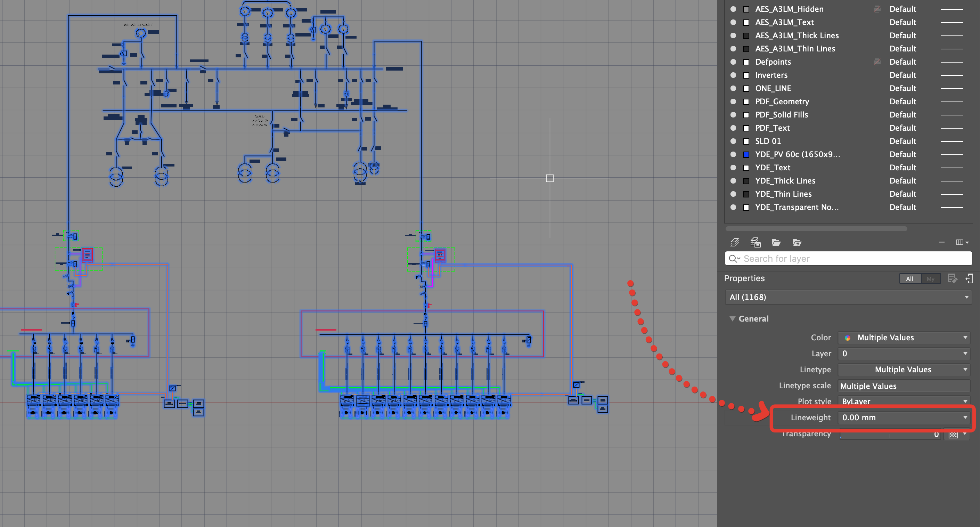The height and width of the screenshot is (527, 980).
Task: Select the ONE_LINE layer name
Action: point(773,88)
